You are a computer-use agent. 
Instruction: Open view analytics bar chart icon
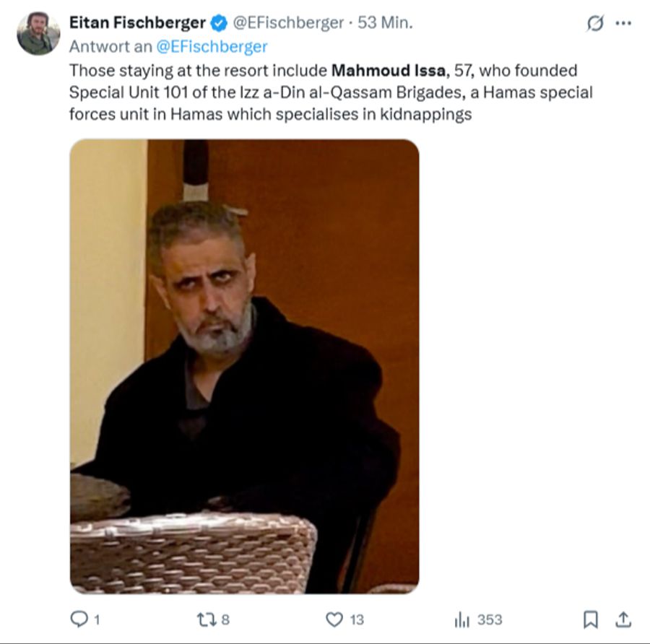pyautogui.click(x=461, y=620)
